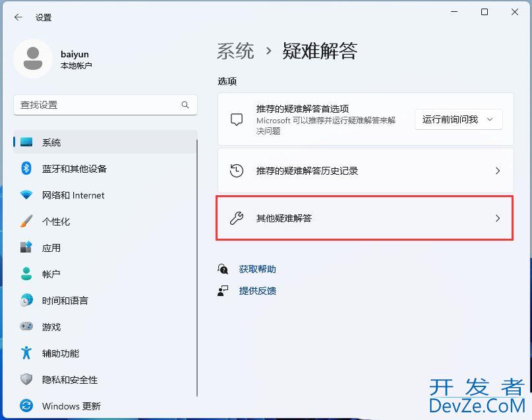Image resolution: width=532 pixels, height=420 pixels.
Task: Click the 推荐的疑难解答首选项 title text
Action: [303, 109]
